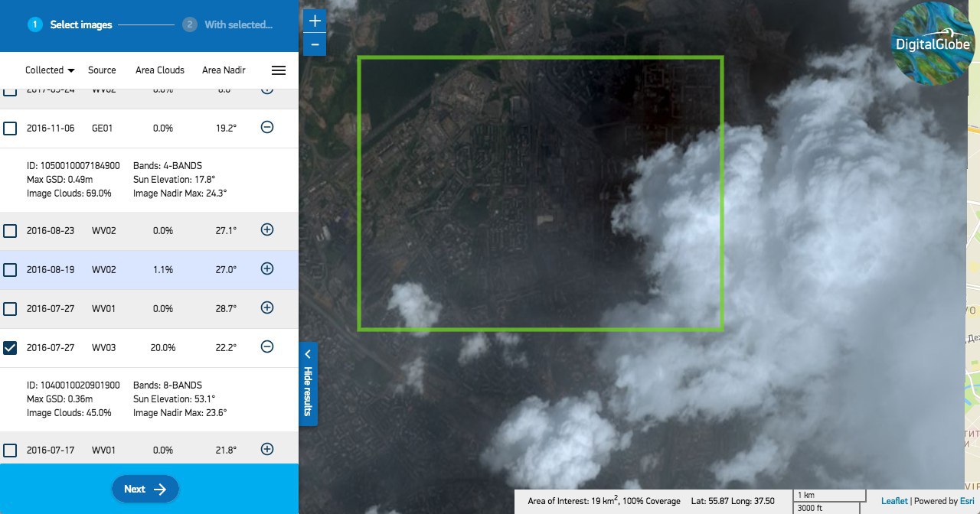Viewport: 980px width, 514px height.
Task: Expand details for 2016-07-27 WV01 row
Action: pos(267,307)
